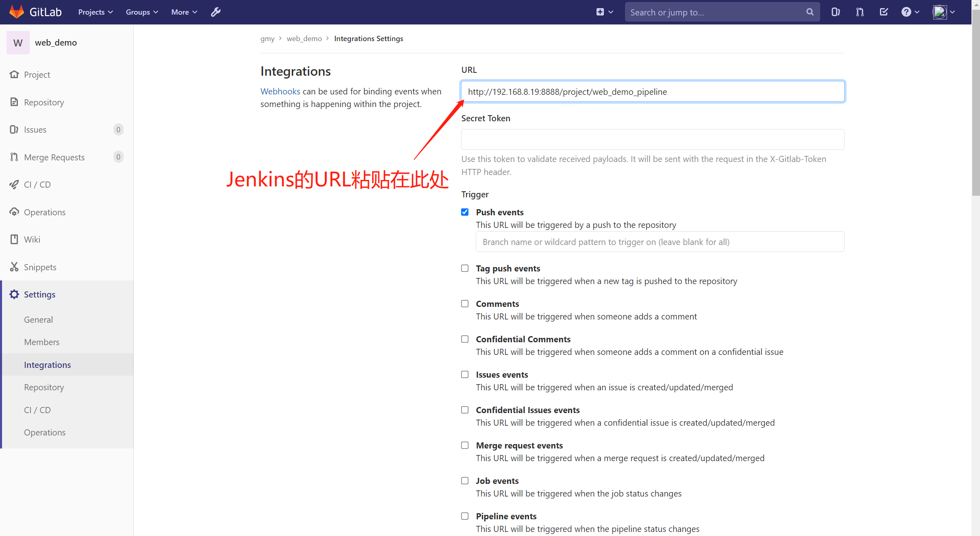
Task: Focus the Search or jump to box
Action: pyautogui.click(x=722, y=12)
